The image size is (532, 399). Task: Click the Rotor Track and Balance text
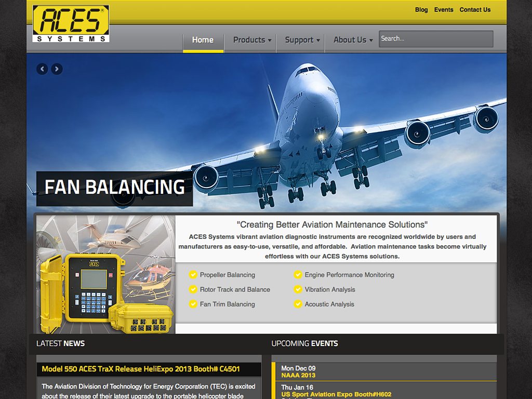pyautogui.click(x=235, y=289)
